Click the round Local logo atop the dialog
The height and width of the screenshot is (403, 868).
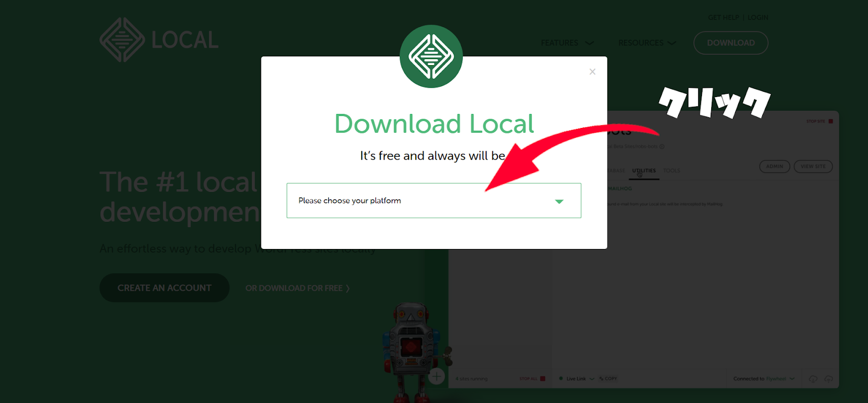click(x=431, y=56)
